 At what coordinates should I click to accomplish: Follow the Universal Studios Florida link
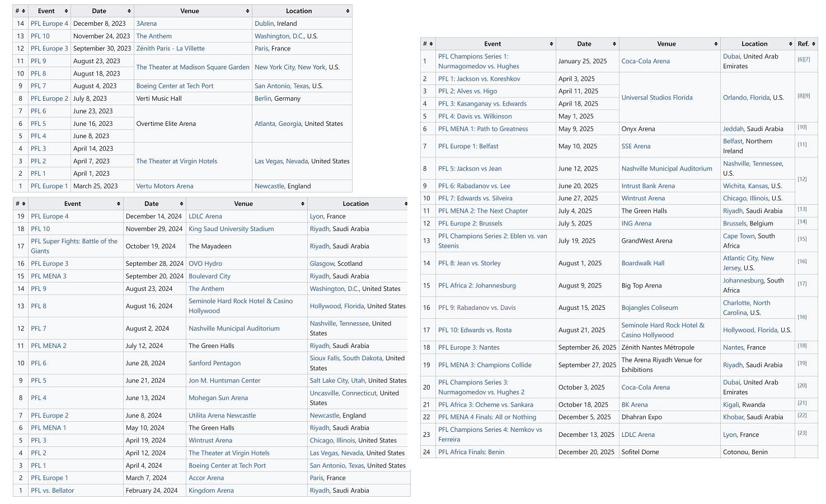click(657, 97)
